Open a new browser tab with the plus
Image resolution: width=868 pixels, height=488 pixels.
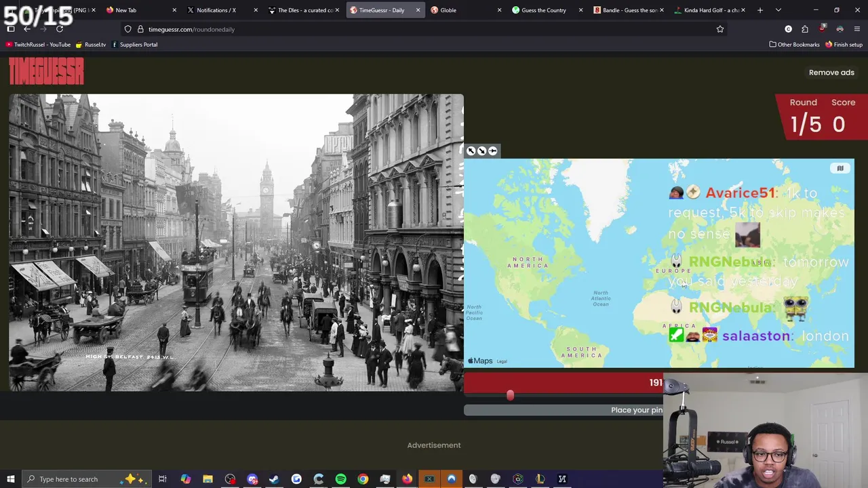(x=760, y=10)
